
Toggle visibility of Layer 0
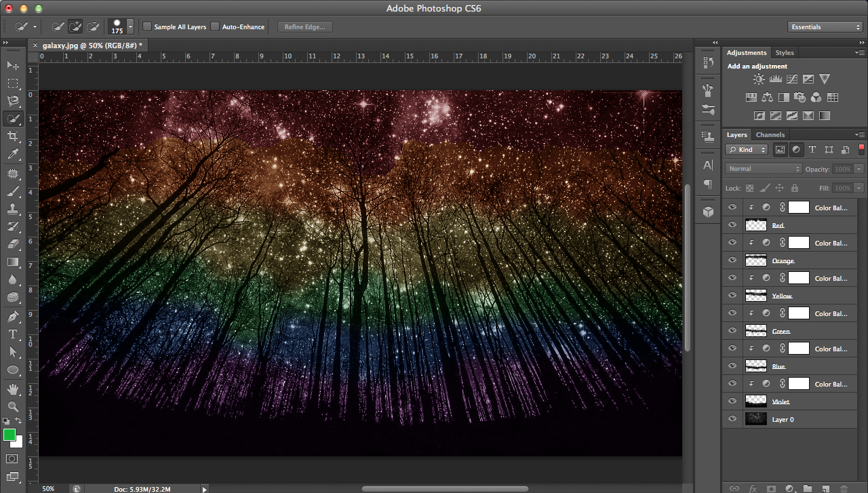pos(732,419)
